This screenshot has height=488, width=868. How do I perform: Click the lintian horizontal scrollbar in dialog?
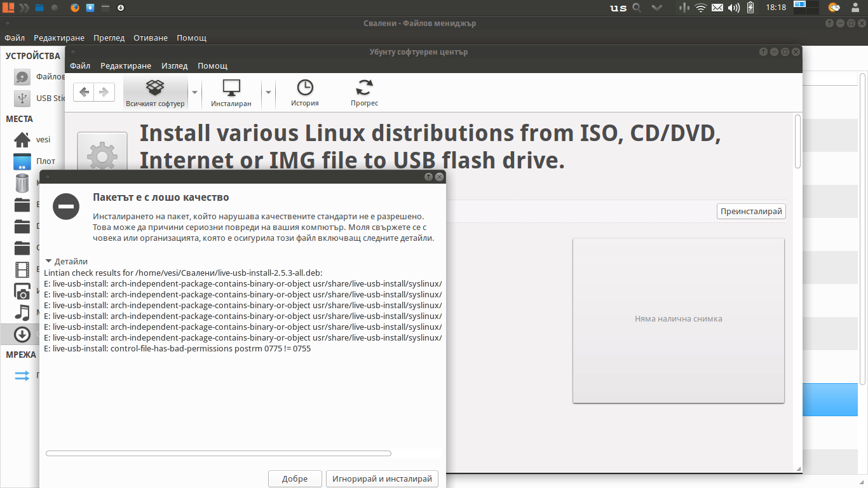click(219, 453)
